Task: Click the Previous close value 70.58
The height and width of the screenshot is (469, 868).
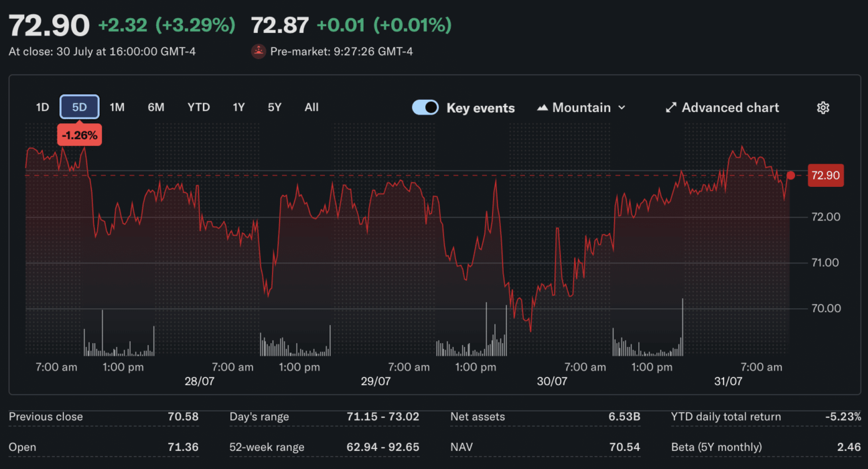Action: click(183, 417)
